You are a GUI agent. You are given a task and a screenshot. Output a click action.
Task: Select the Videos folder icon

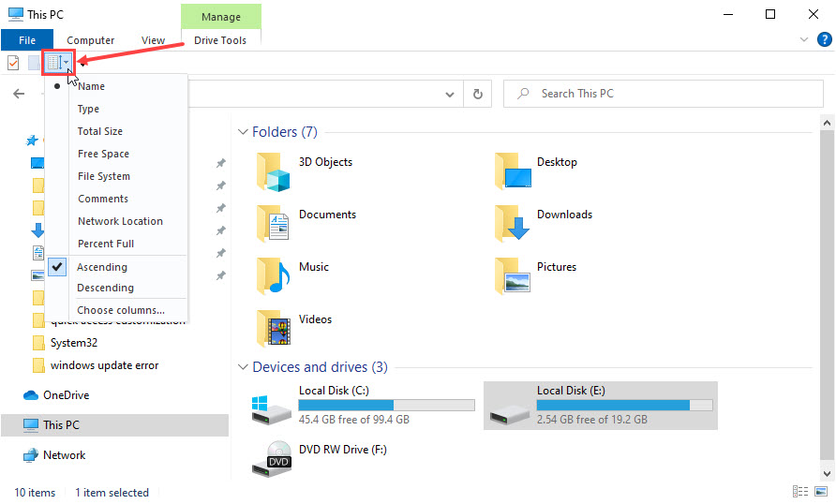[x=273, y=328]
